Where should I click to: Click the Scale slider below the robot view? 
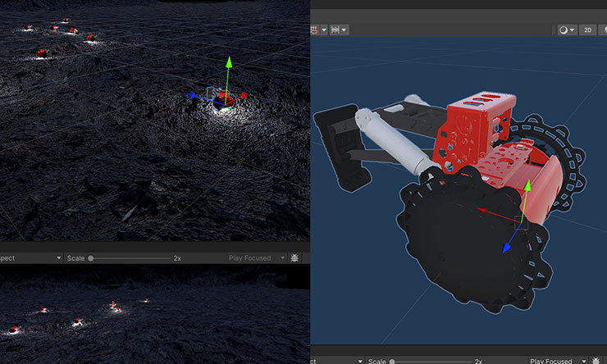pos(393,360)
